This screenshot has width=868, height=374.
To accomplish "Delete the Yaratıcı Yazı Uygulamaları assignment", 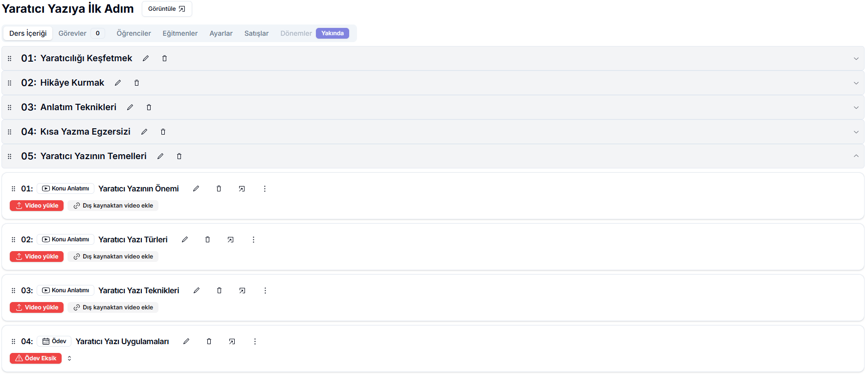I will point(209,341).
